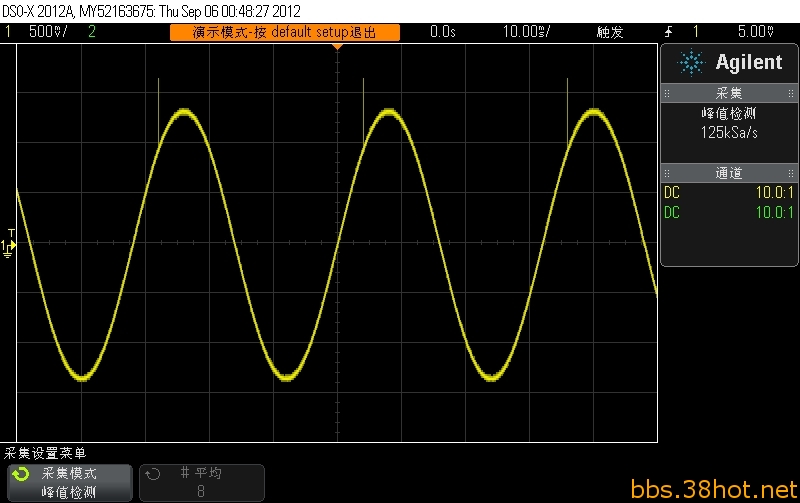Click the averages value 8
This screenshot has height=503, width=800.
pos(201,491)
